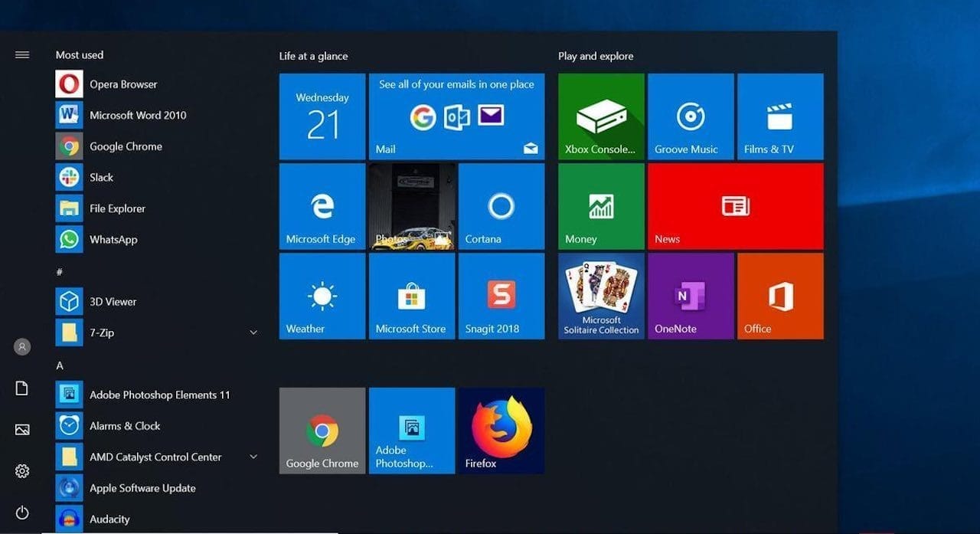Image resolution: width=980 pixels, height=534 pixels.
Task: Select the 'Play and explore' group title
Action: point(596,56)
